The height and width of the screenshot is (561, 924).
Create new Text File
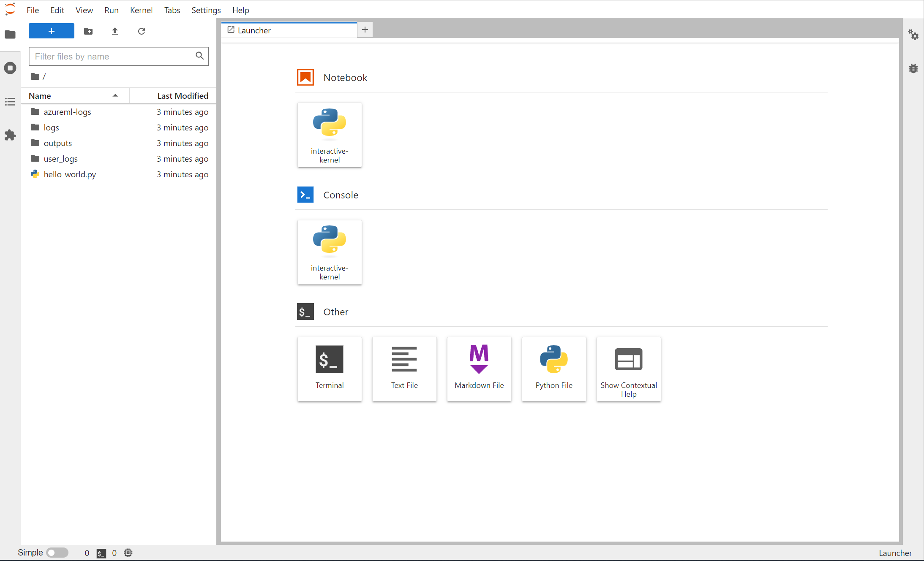point(405,369)
